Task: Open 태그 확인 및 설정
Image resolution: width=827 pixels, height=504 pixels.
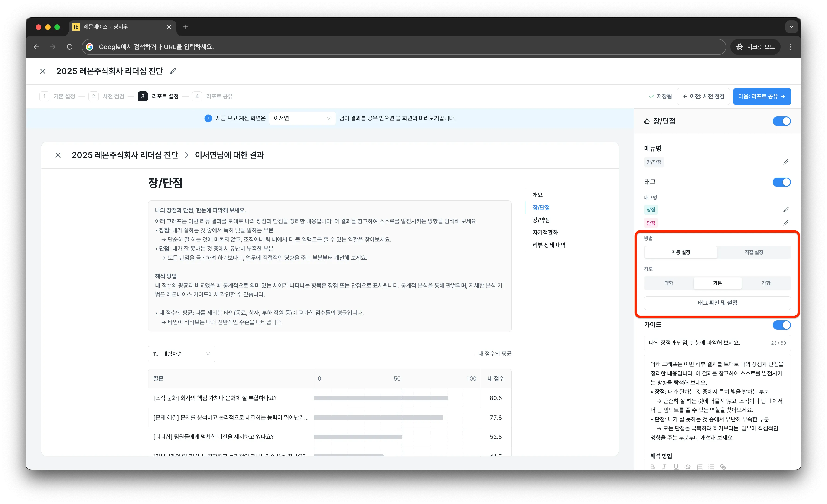Action: (717, 303)
